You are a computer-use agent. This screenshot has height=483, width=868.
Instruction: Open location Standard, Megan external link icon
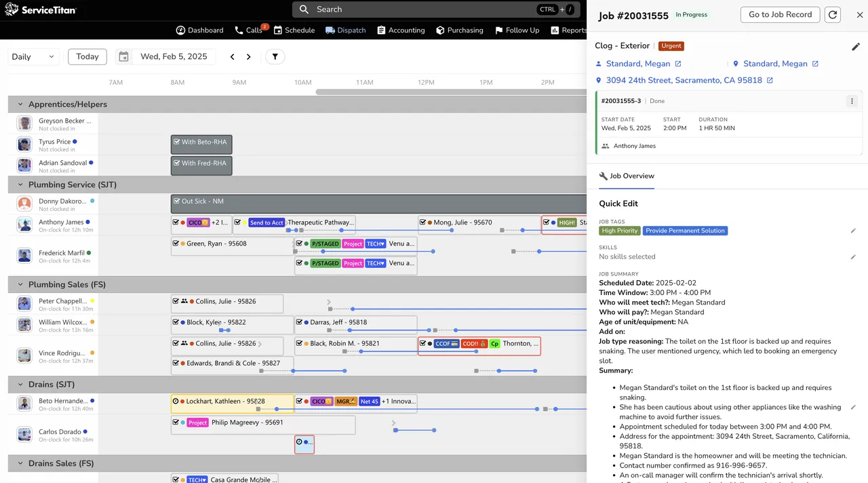(x=815, y=64)
